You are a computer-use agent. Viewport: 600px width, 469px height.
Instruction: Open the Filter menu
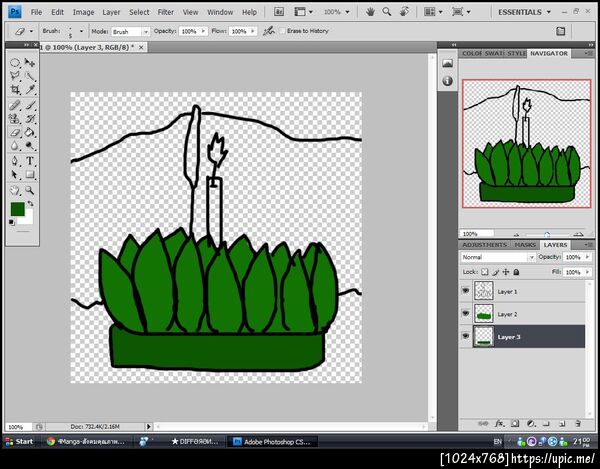click(x=164, y=12)
